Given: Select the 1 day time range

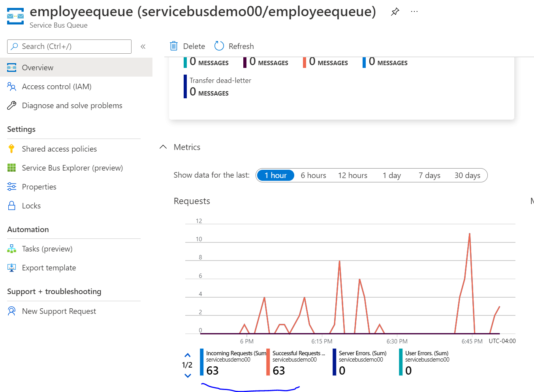Looking at the screenshot, I should click(392, 175).
